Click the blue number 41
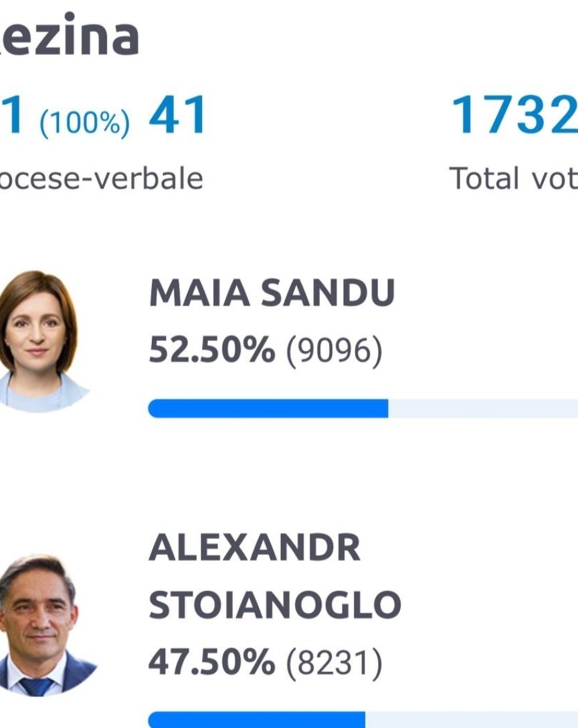Image resolution: width=578 pixels, height=728 pixels. [x=177, y=115]
